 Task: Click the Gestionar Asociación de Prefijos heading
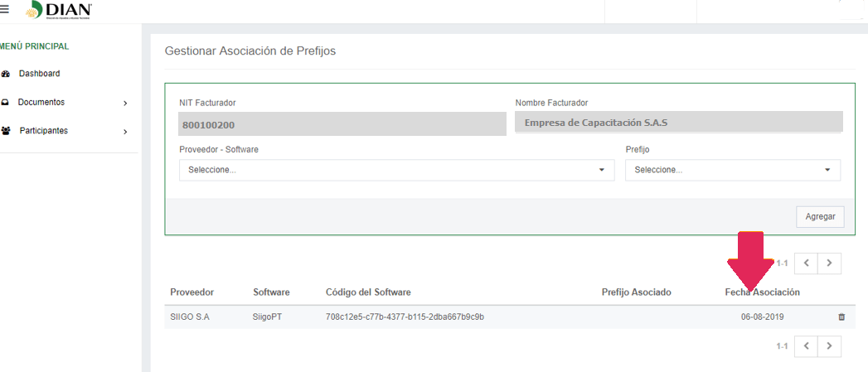click(x=250, y=51)
